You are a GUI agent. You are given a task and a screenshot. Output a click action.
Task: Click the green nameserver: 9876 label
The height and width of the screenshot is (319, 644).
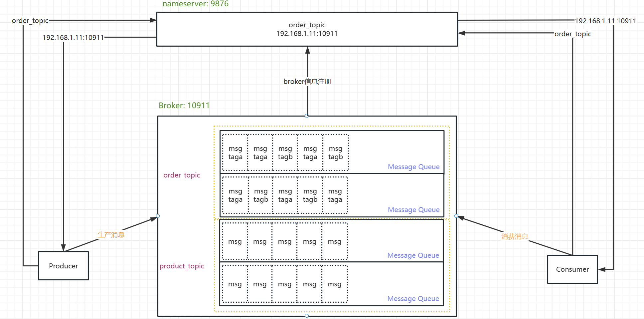coord(195,4)
